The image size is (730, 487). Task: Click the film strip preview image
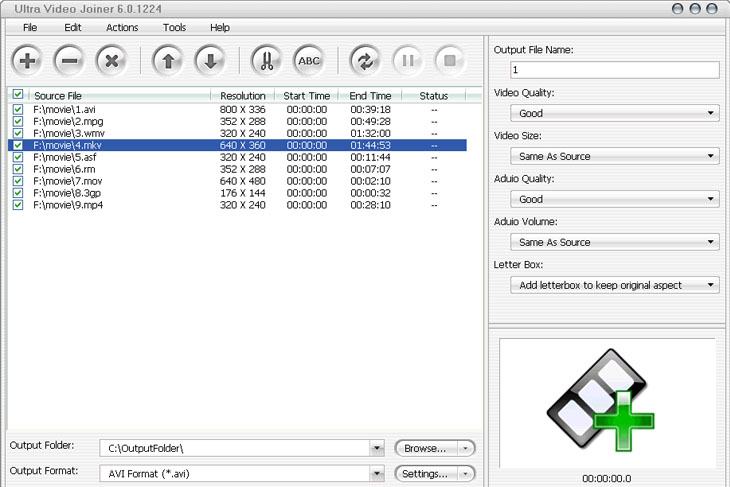pos(601,401)
